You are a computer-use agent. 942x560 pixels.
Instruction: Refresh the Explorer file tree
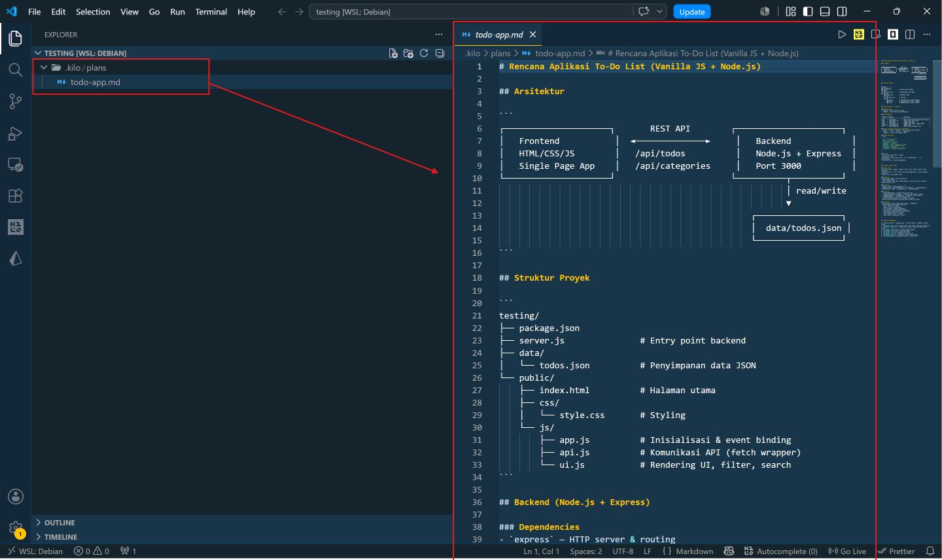(x=424, y=53)
